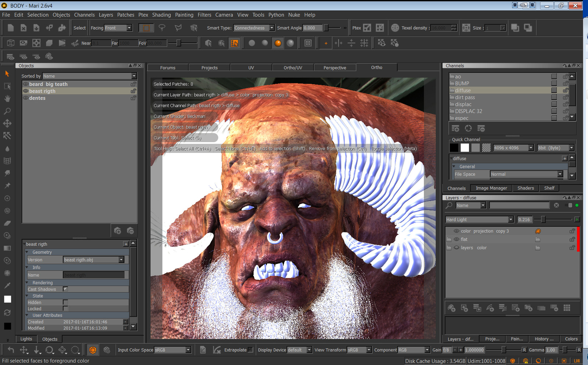The image size is (588, 365).
Task: Activate the rectangle marquee selection mode
Action: point(146,28)
